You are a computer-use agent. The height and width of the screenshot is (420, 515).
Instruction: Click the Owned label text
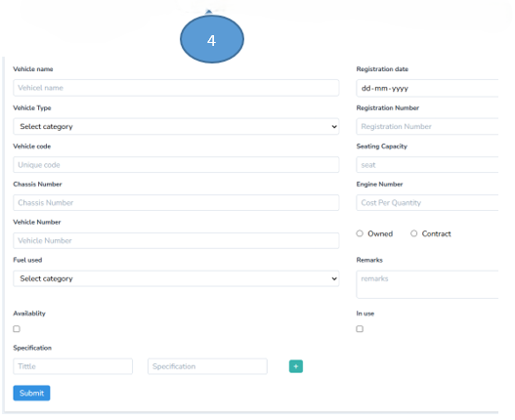point(380,233)
